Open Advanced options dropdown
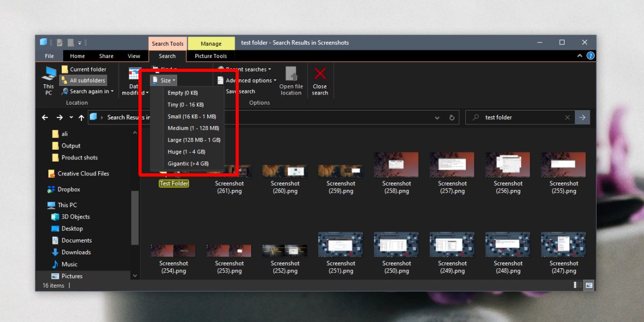Screen dimensions: 644x322 pos(247,80)
